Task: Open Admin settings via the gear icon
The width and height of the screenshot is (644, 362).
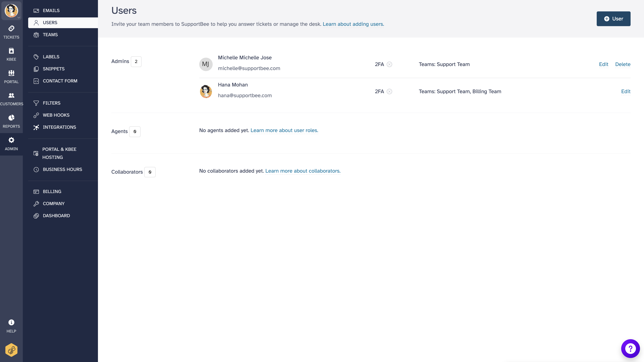Action: point(11,143)
